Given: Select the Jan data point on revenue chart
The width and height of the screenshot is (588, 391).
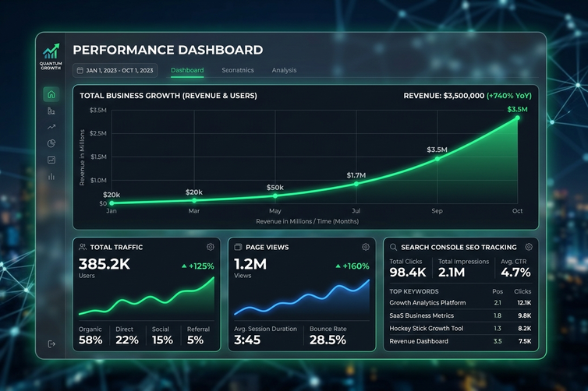Looking at the screenshot, I should point(112,203).
